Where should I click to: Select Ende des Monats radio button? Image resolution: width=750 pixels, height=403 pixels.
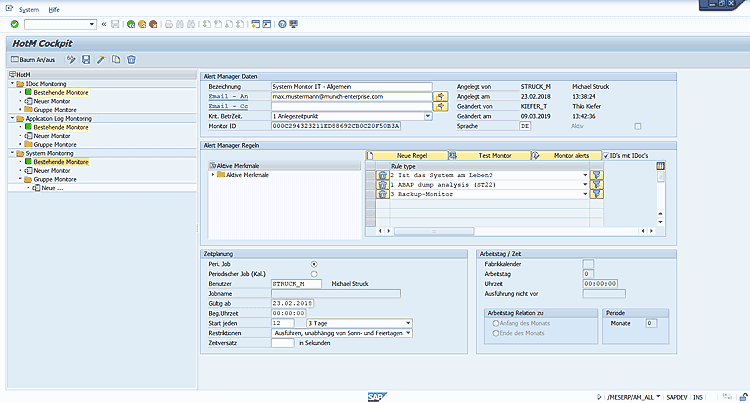click(x=496, y=333)
